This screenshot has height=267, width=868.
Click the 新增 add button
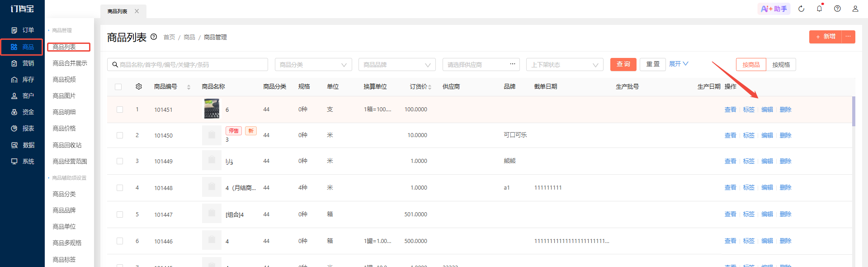[826, 37]
